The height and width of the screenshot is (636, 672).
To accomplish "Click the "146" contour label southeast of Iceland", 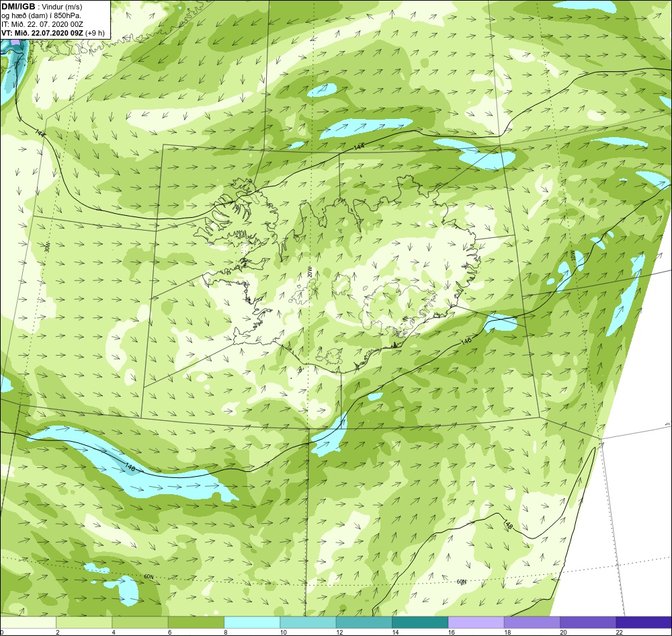I will 466,341.
